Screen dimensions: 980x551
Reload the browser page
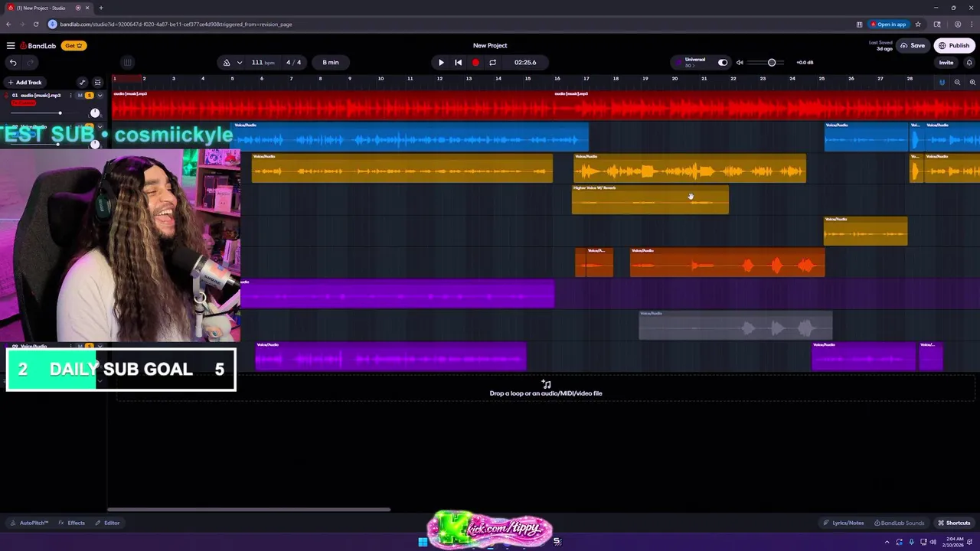pos(35,24)
